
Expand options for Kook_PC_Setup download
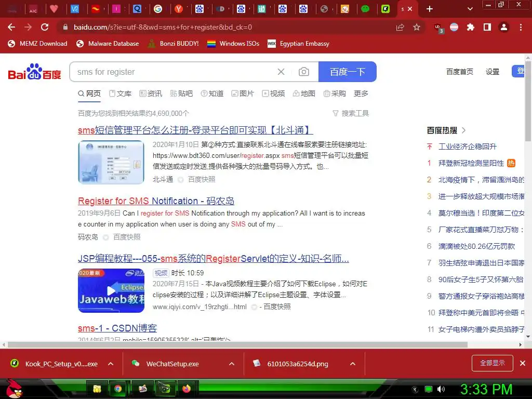111,364
